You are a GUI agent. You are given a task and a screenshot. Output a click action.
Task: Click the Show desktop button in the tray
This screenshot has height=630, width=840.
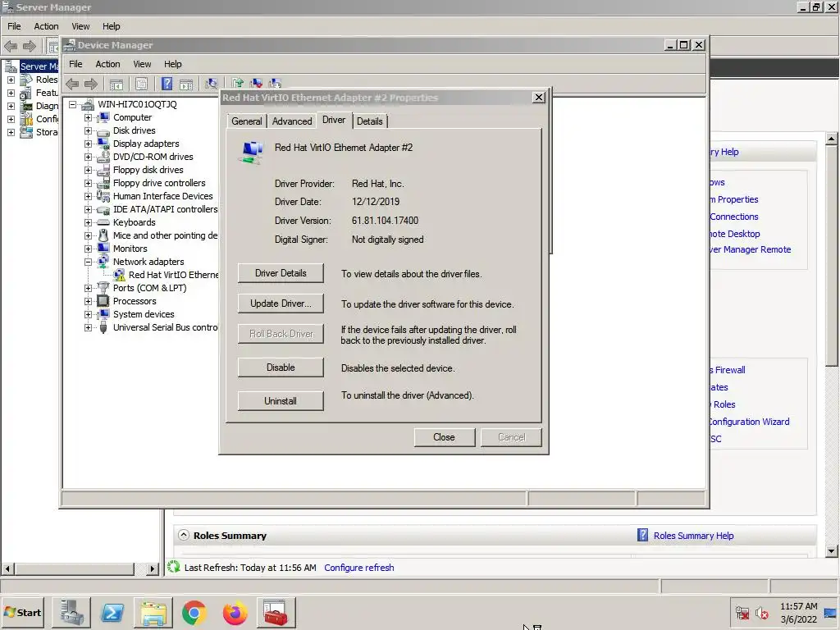831,612
